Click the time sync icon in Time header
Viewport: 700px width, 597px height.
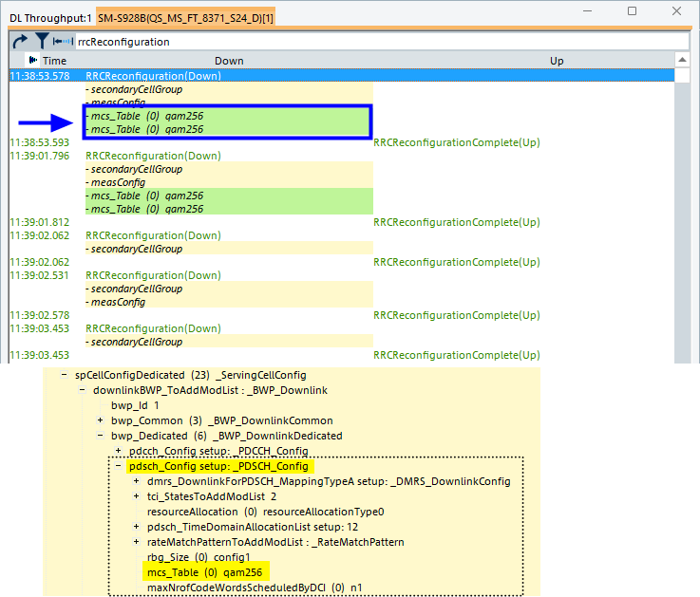[x=33, y=60]
